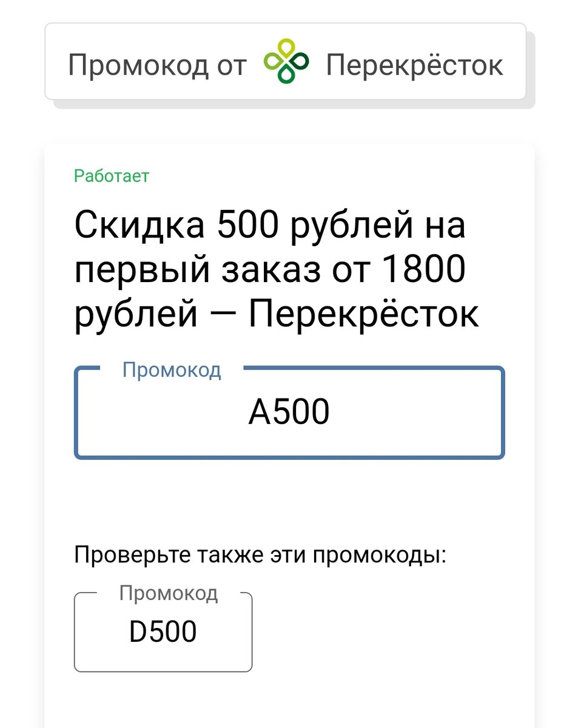The width and height of the screenshot is (578, 728).
Task: Click the A500 code text
Action: [x=289, y=413]
